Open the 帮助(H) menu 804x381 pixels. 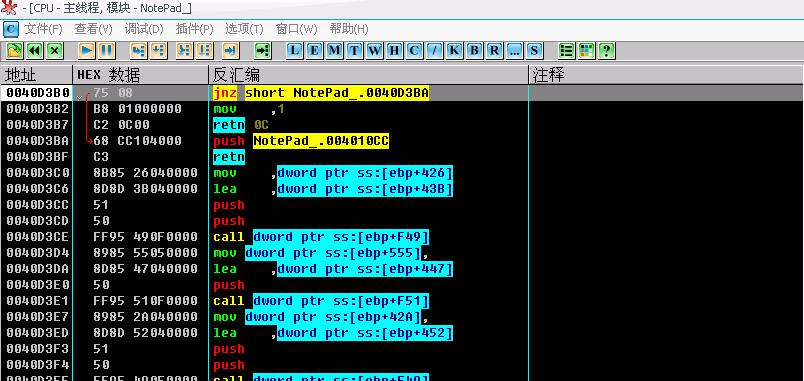tap(349, 29)
